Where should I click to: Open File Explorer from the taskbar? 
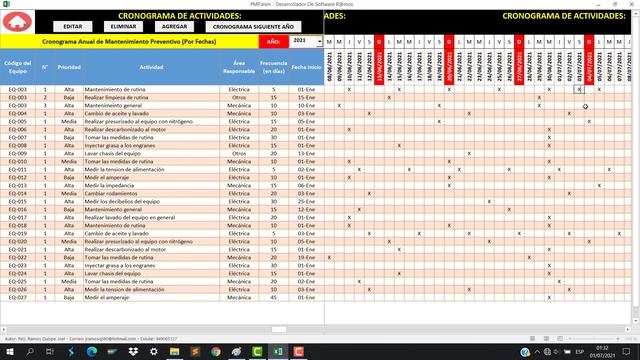coord(174,351)
